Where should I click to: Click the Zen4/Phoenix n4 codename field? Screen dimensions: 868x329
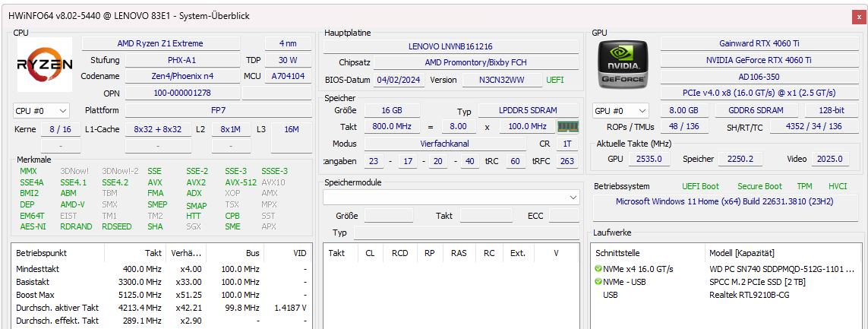[182, 76]
